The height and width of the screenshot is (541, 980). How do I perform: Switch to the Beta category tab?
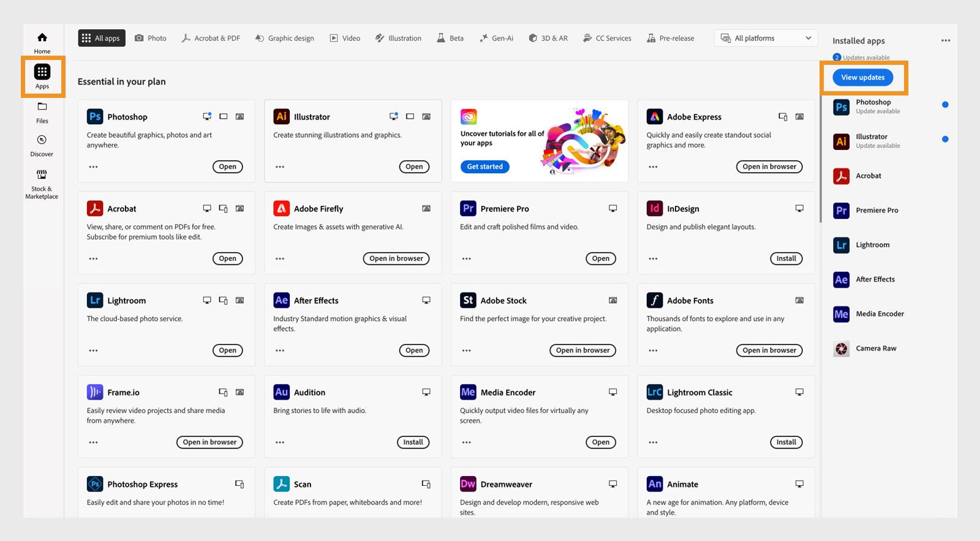pyautogui.click(x=450, y=38)
